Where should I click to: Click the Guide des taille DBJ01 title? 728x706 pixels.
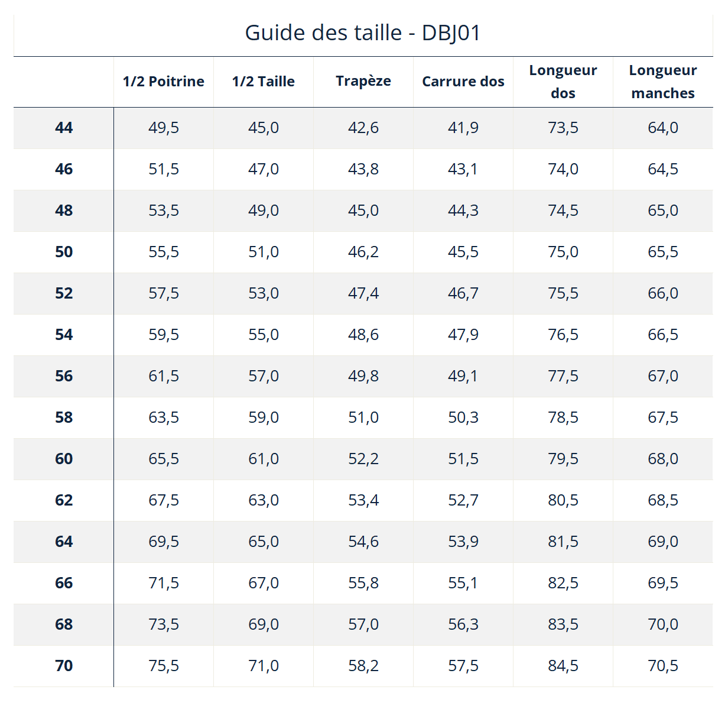click(x=363, y=33)
